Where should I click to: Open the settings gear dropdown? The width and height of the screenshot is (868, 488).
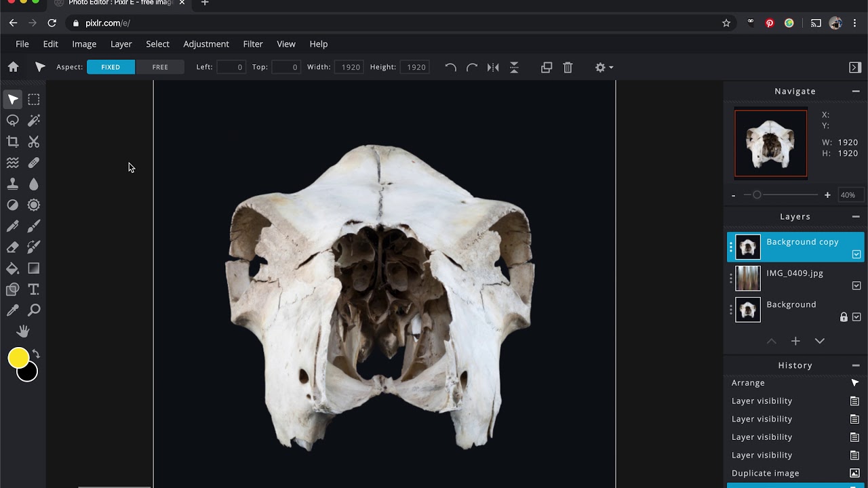pyautogui.click(x=604, y=67)
